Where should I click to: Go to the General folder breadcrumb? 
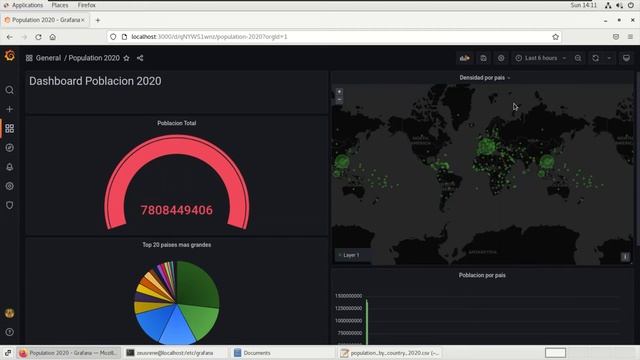(x=48, y=58)
